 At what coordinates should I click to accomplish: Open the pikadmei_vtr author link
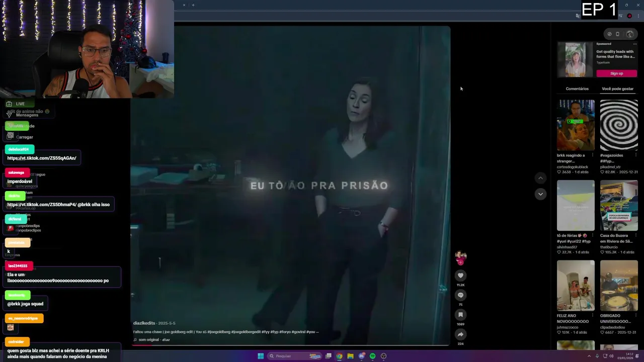[x=610, y=167]
